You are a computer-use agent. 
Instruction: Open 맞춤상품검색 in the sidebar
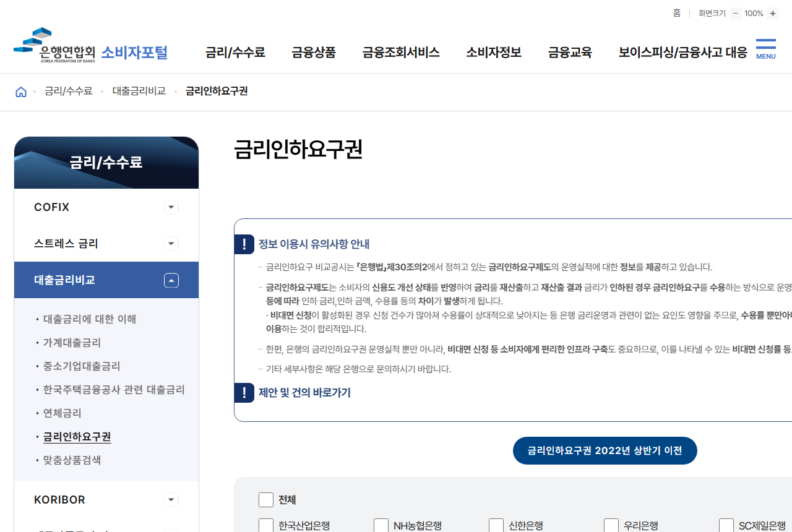pyautogui.click(x=72, y=460)
